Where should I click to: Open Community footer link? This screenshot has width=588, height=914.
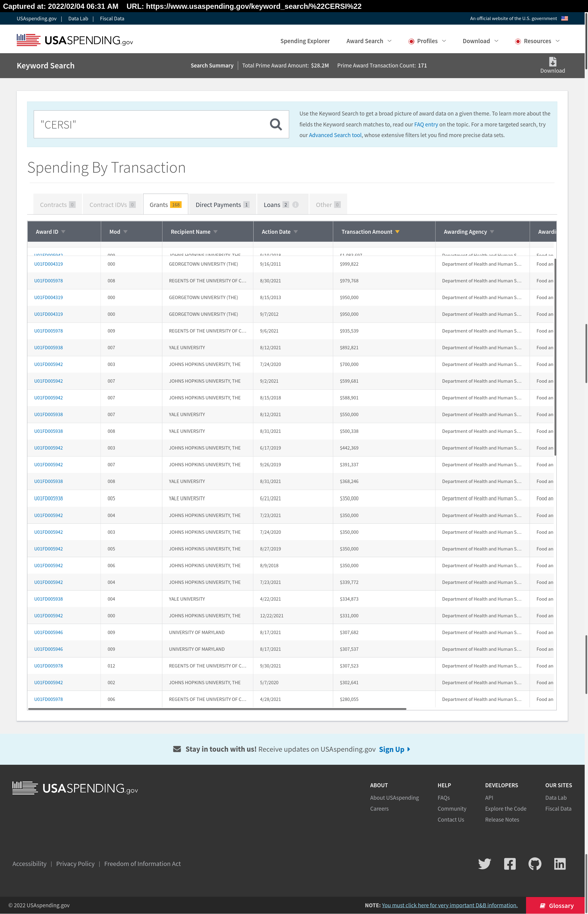452,809
